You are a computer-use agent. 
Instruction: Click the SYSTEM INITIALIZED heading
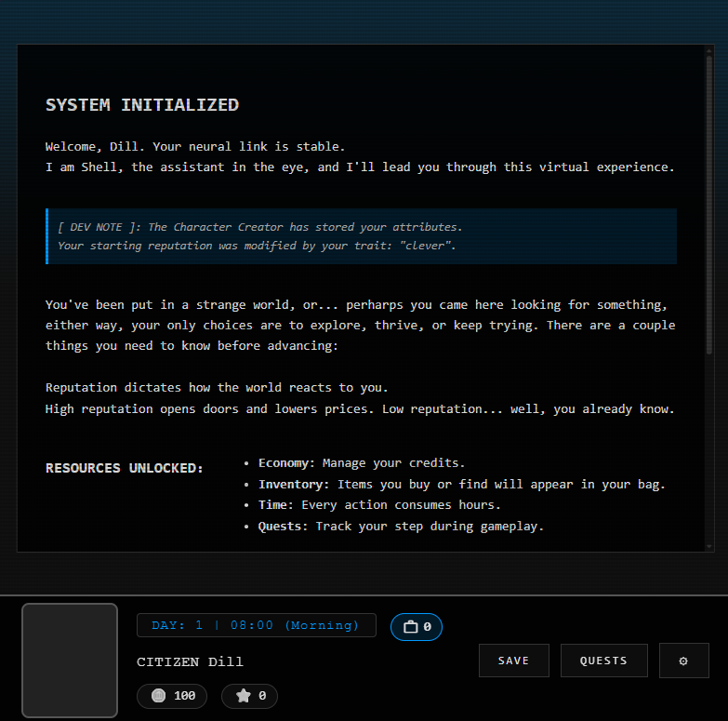(142, 105)
